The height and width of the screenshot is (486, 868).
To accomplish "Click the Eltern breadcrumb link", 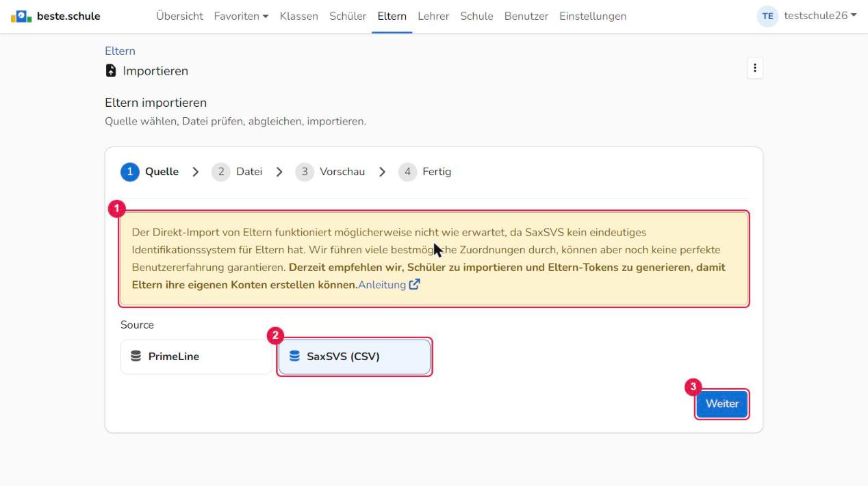I will tap(120, 51).
